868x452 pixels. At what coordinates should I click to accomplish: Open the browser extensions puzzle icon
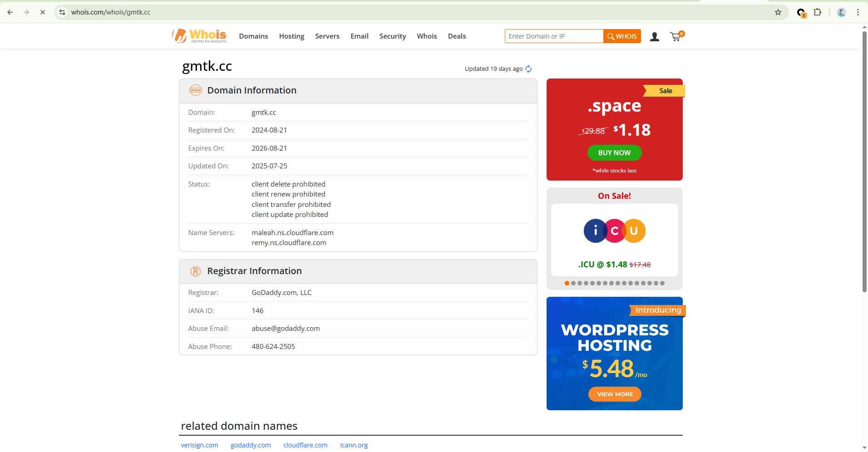pos(818,12)
